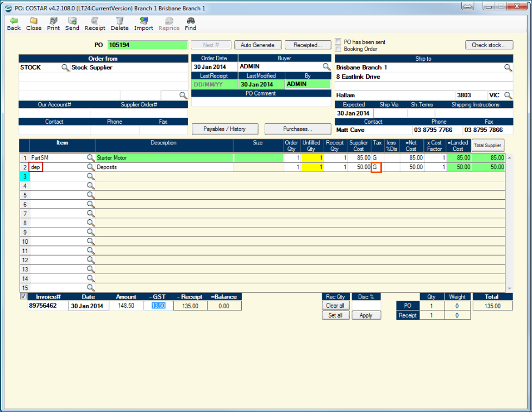Click the lookup magnifier beside VIC state
The width and height of the screenshot is (532, 412).
tap(508, 95)
